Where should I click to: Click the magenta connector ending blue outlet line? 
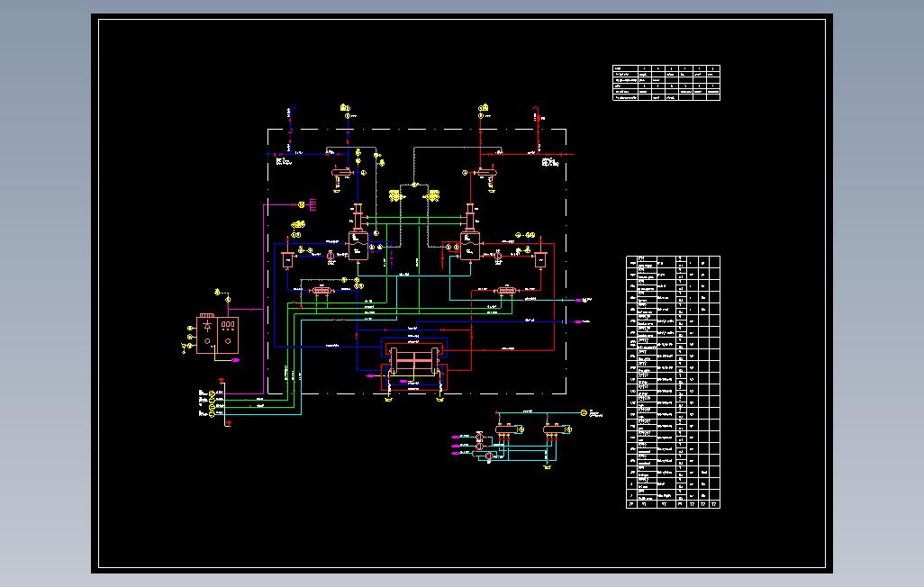579,321
